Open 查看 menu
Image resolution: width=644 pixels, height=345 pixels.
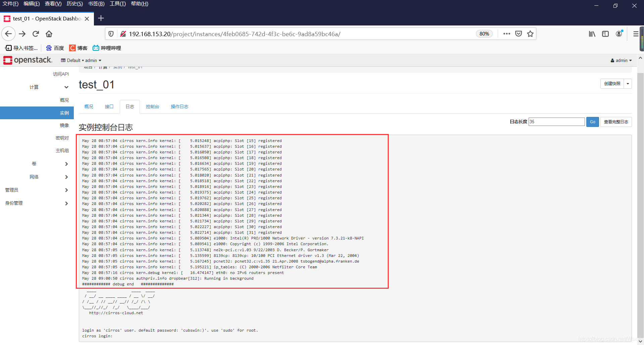[53, 4]
